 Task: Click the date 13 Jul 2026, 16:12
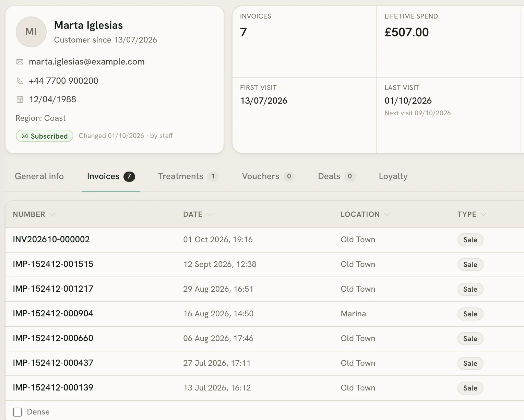(217, 388)
